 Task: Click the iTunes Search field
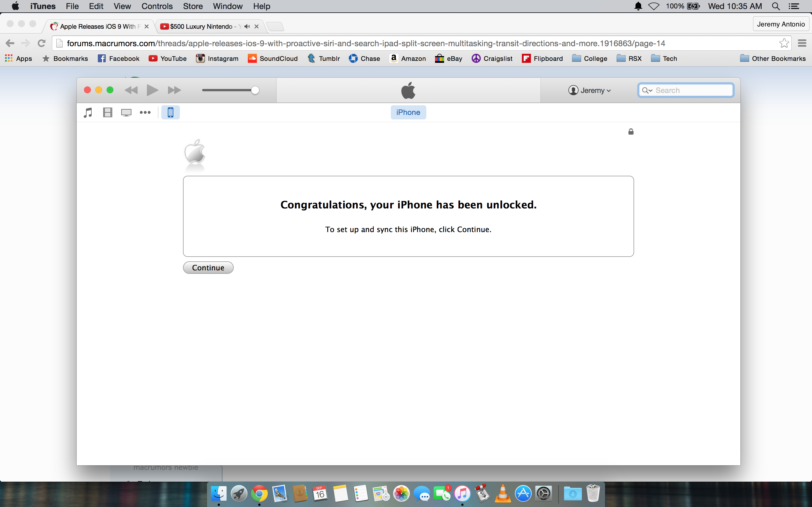pyautogui.click(x=692, y=90)
